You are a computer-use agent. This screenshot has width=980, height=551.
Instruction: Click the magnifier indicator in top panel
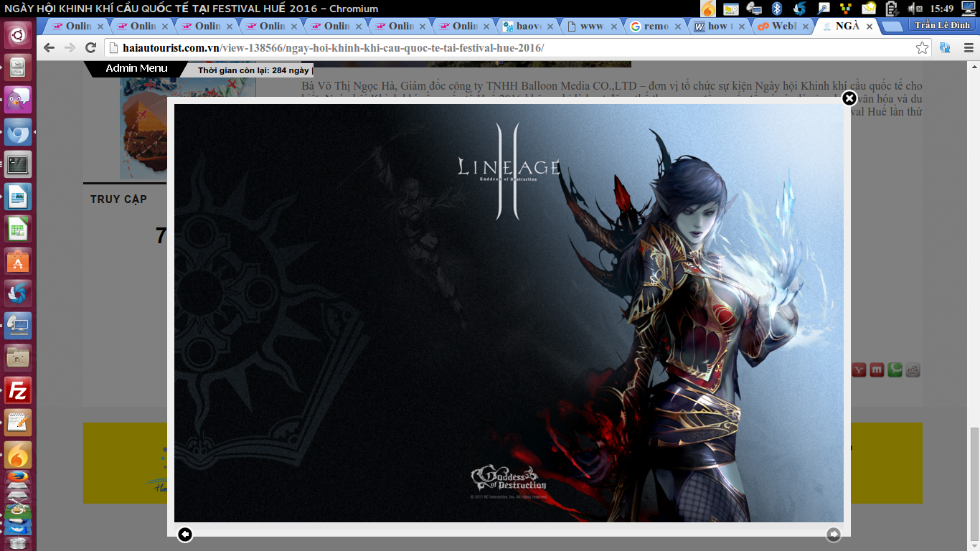click(824, 9)
